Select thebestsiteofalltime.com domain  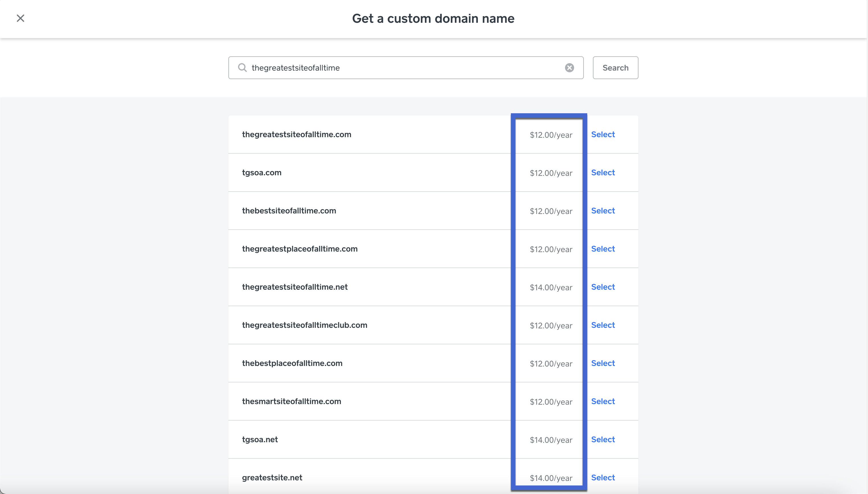pos(603,211)
